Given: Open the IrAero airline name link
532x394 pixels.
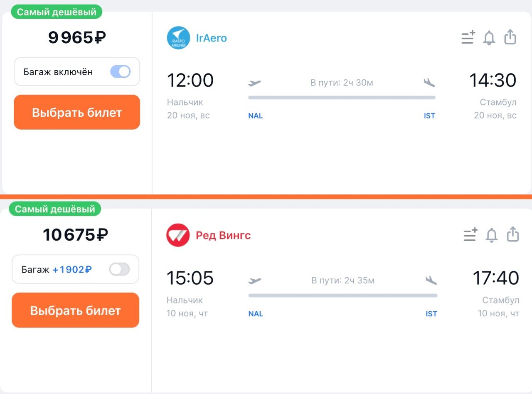Looking at the screenshot, I should 212,38.
